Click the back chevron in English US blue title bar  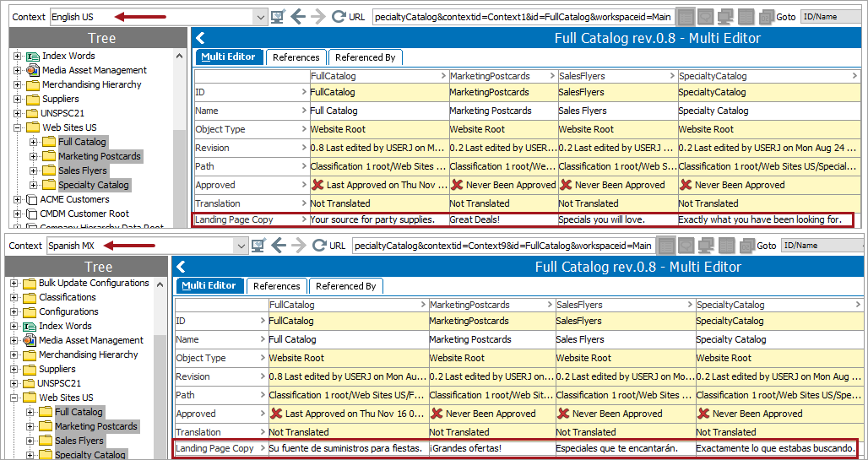(x=200, y=38)
